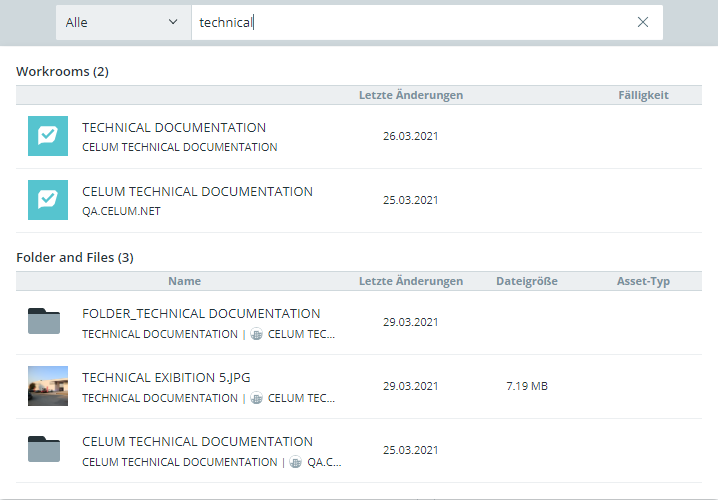The width and height of the screenshot is (718, 500).
Task: Sort files by Dateigröße column header
Action: tap(527, 281)
